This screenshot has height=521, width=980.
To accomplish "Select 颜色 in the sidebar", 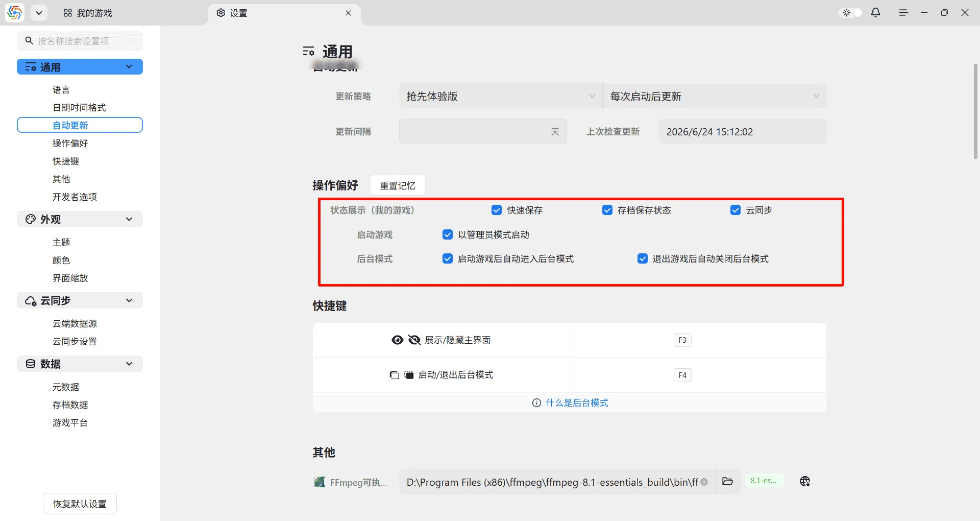I will [61, 260].
